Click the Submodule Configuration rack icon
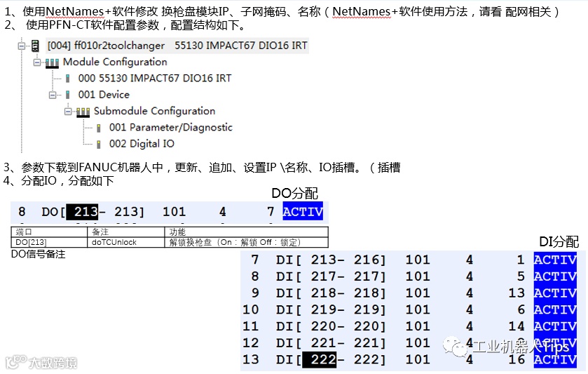588x374 pixels. [x=83, y=112]
